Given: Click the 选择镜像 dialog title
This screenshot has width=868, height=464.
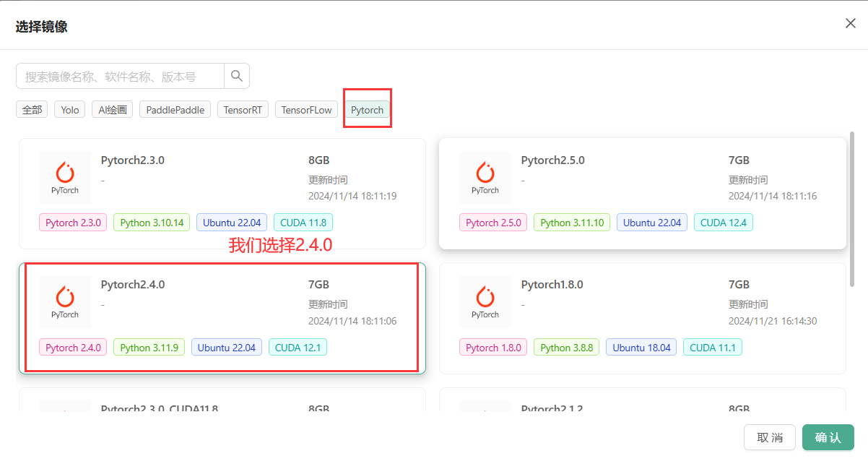Looking at the screenshot, I should pos(42,27).
